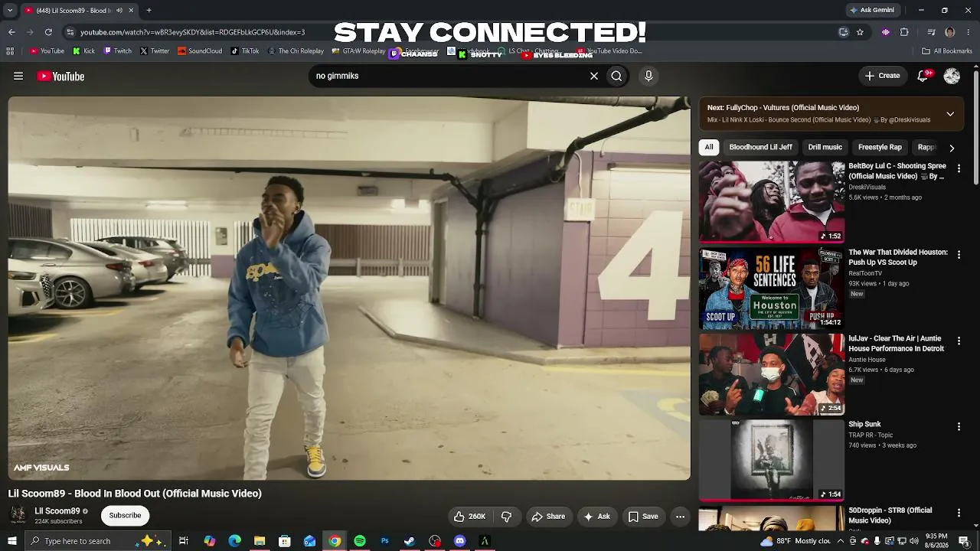Image resolution: width=980 pixels, height=551 pixels.
Task: Open Chrome profile avatar
Action: 950,32
